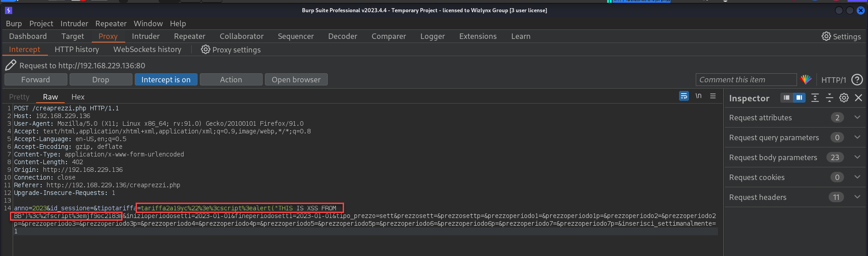The image size is (868, 256).
Task: Switch editor to Hex view
Action: [x=78, y=97]
